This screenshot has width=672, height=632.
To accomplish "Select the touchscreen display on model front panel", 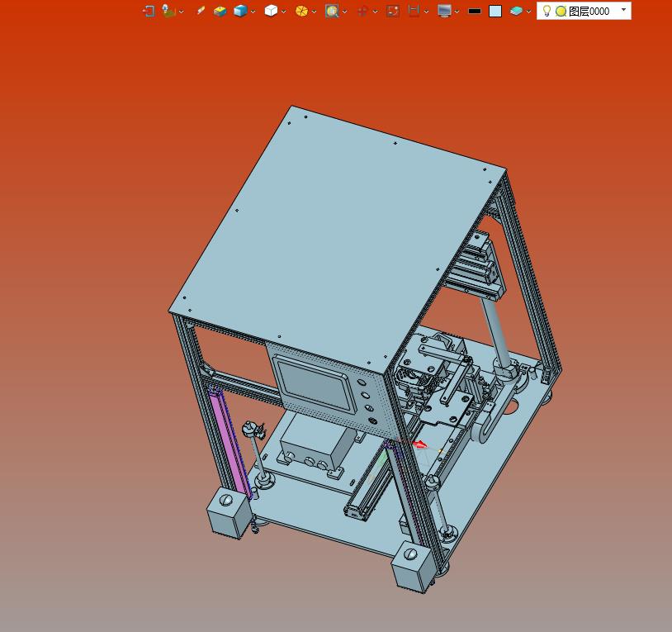I will pos(315,385).
